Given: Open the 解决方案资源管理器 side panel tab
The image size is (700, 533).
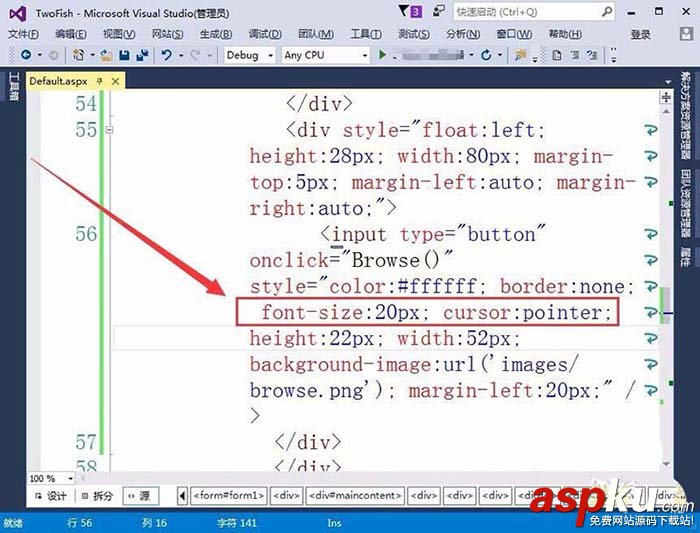Looking at the screenshot, I should pos(686,115).
